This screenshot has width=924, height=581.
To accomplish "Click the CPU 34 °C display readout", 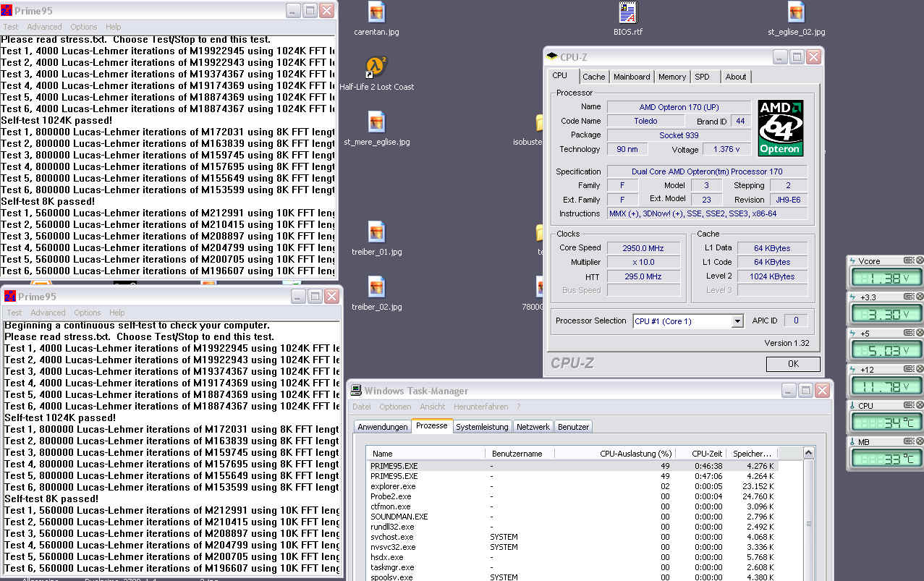I will click(886, 423).
